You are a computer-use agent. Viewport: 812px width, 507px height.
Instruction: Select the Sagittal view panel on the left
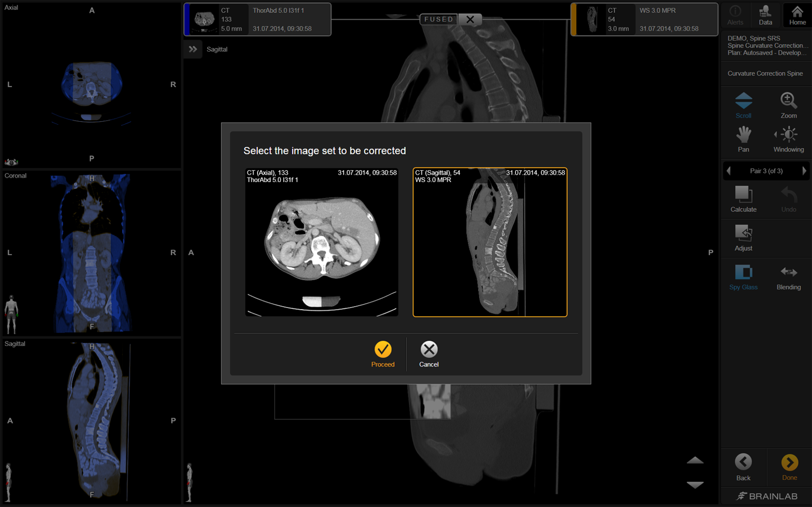click(92, 422)
